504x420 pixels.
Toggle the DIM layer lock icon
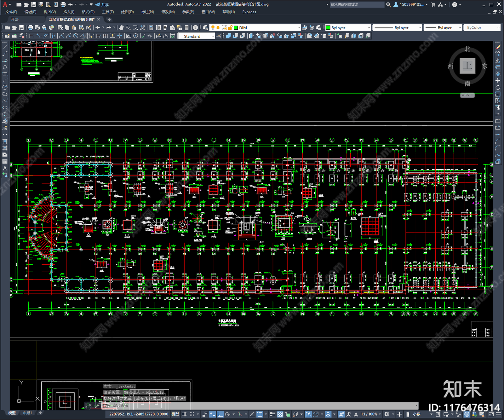click(230, 28)
